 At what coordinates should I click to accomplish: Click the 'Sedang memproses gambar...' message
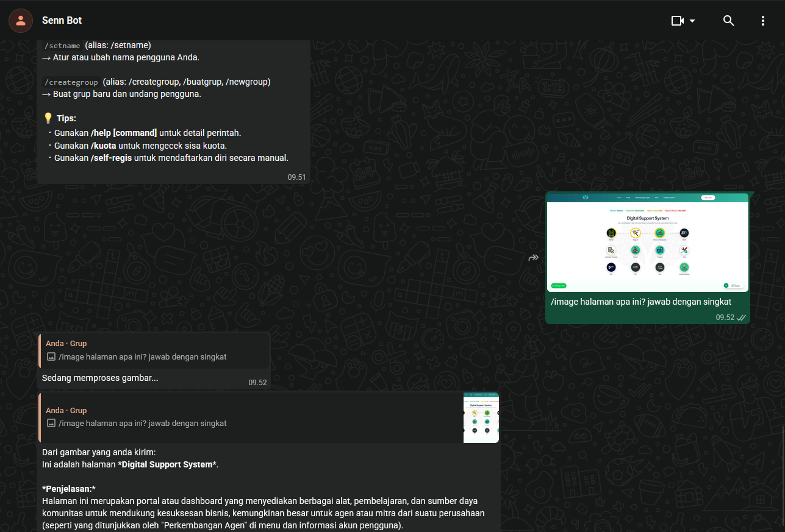coord(100,378)
